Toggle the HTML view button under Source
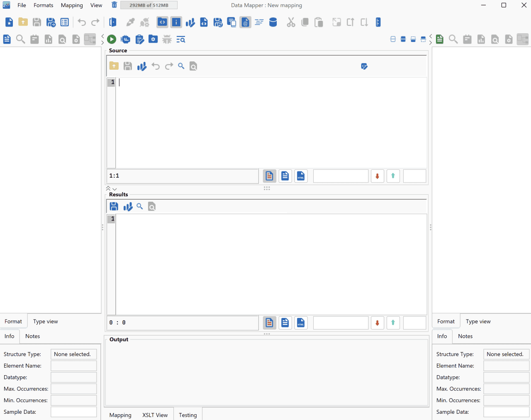 tap(301, 176)
